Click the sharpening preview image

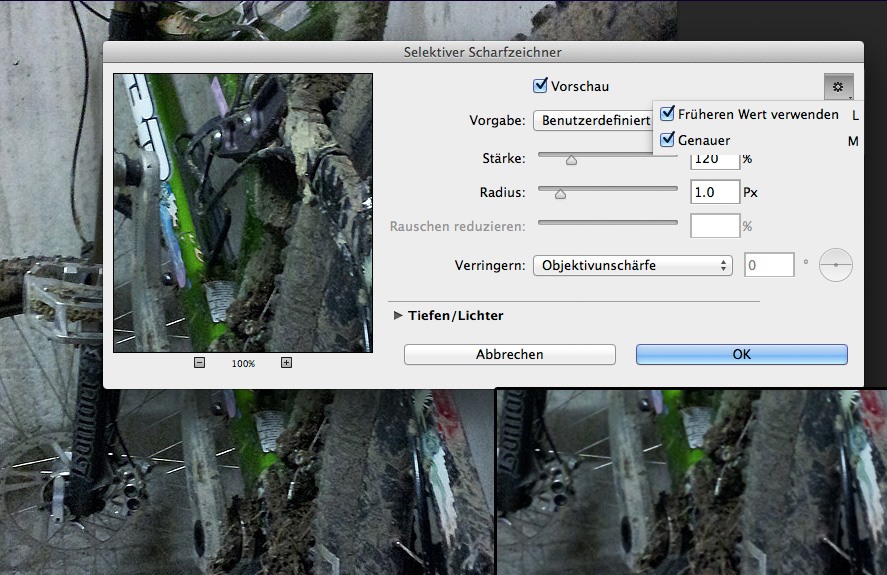(243, 213)
